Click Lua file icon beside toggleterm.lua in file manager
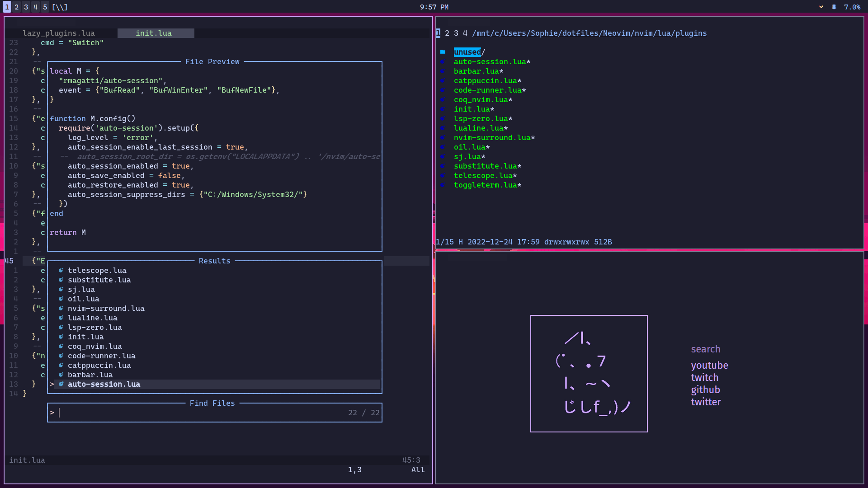Screen dimensions: 868x488 [443, 185]
